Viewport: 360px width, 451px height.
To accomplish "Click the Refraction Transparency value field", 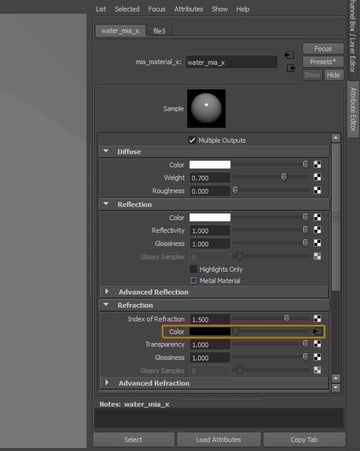I will tap(210, 345).
